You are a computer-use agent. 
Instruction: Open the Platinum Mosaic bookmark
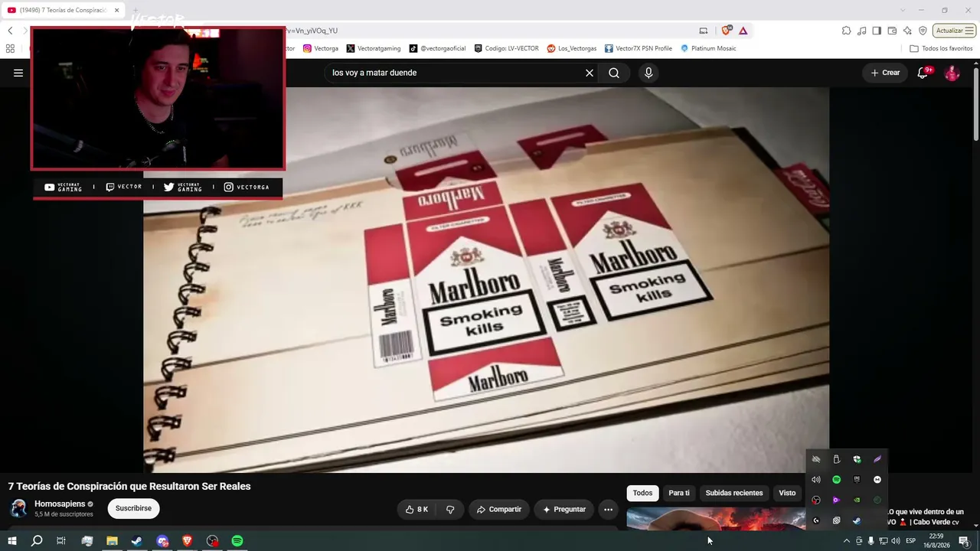(708, 48)
